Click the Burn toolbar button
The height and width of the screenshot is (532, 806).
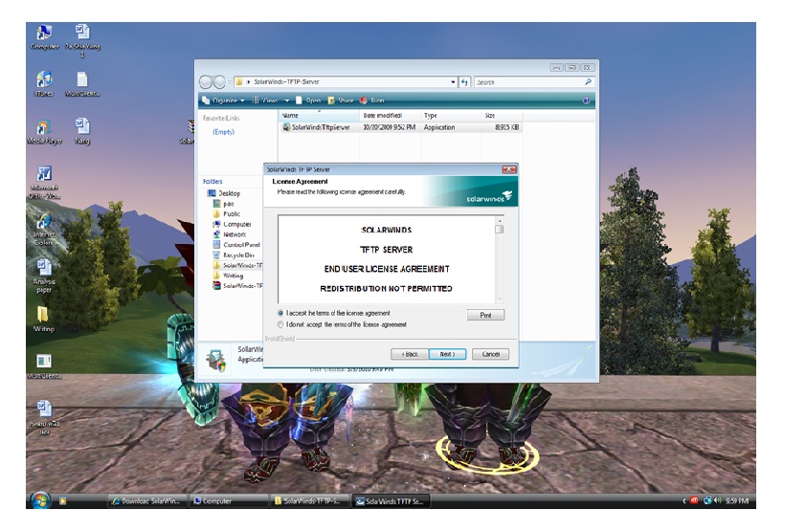pos(372,100)
